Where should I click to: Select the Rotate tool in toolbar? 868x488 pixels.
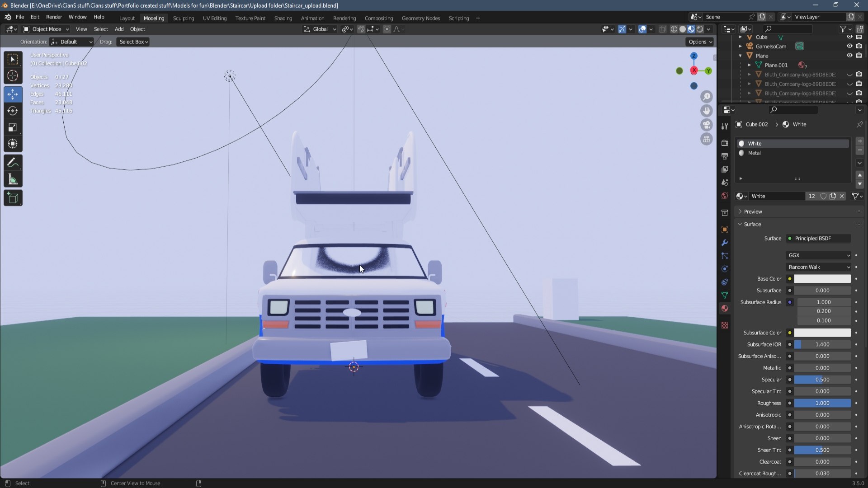[13, 111]
